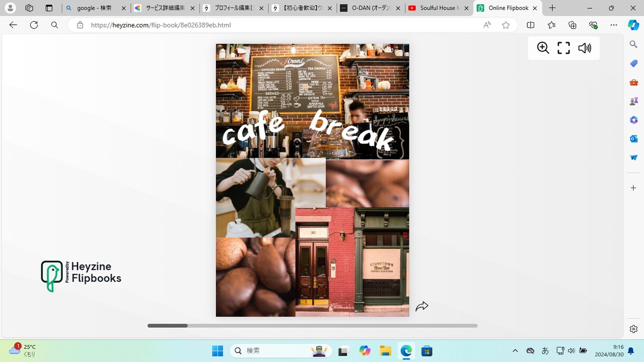Open Microsoft Store from the taskbar
644x362 pixels.
pyautogui.click(x=427, y=351)
